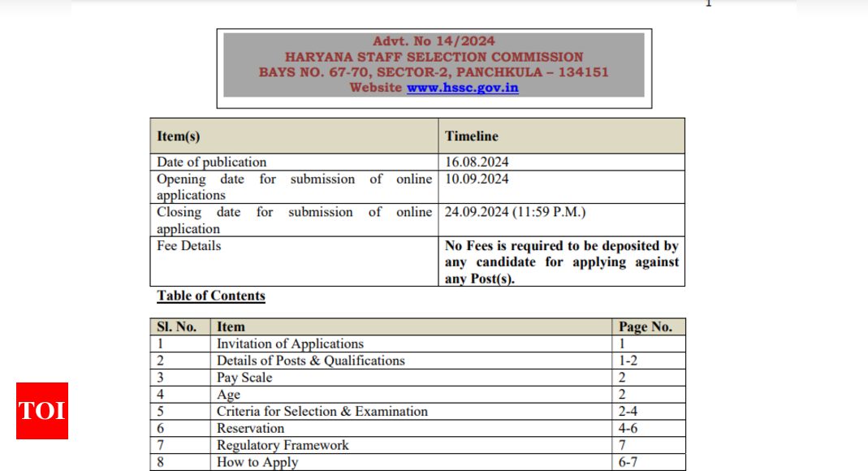The image size is (868, 471).
Task: Click the Advt. No 14/2024 heading
Action: pos(434,41)
